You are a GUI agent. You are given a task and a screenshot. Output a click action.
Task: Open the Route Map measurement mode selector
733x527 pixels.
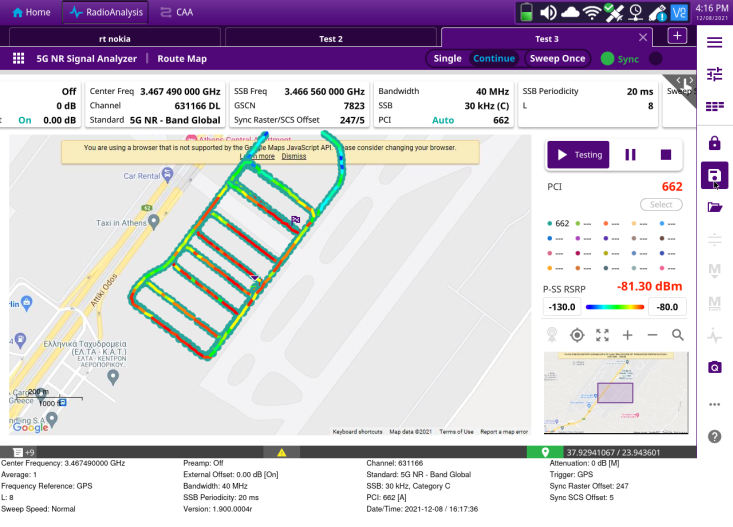182,58
